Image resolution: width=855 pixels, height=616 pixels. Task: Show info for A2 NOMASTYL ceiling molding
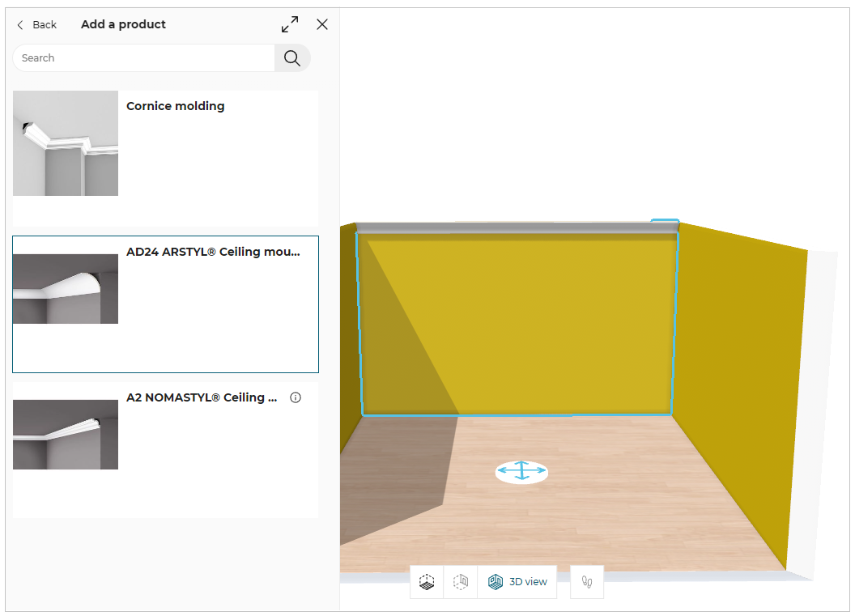point(296,397)
